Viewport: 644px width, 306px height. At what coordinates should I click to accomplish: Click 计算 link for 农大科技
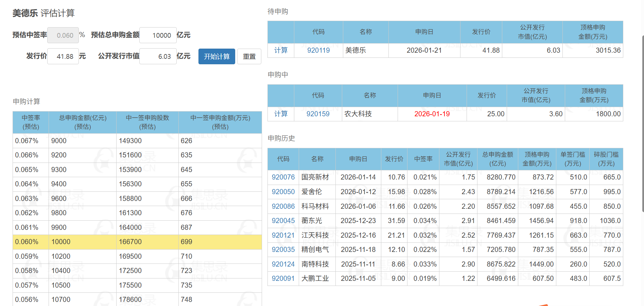pos(281,114)
